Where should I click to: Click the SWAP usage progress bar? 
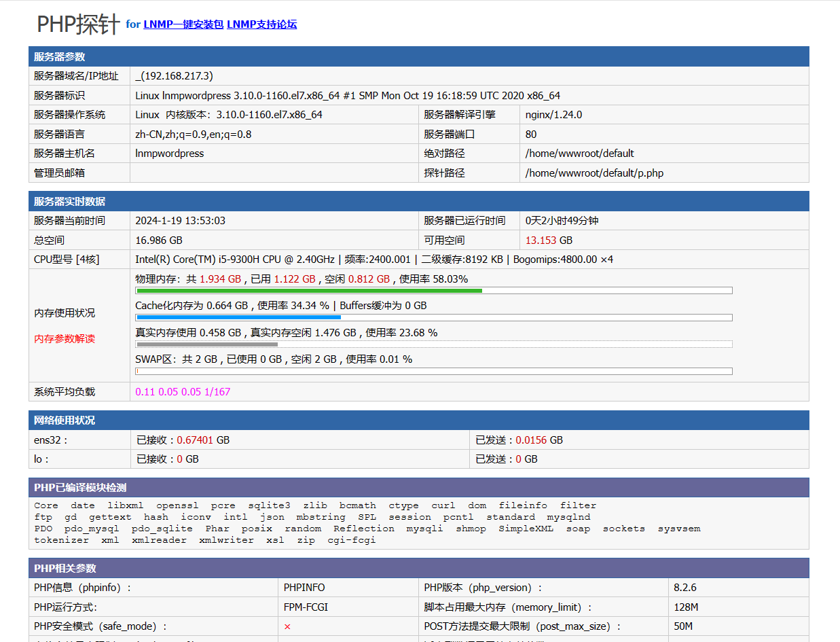click(x=433, y=371)
